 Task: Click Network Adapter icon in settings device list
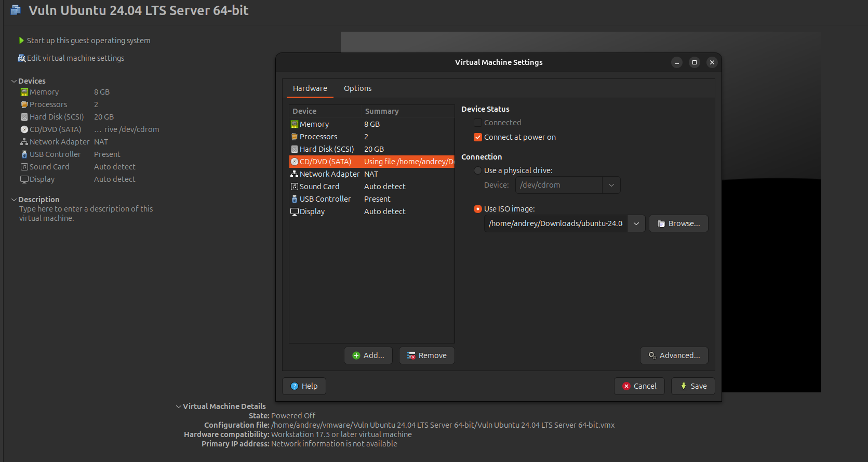(x=294, y=174)
